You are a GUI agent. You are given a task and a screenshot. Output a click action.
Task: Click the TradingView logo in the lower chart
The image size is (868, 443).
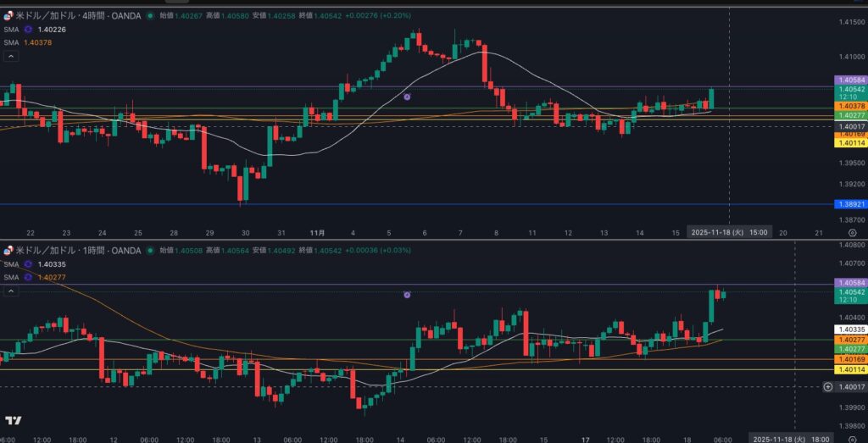pyautogui.click(x=13, y=420)
